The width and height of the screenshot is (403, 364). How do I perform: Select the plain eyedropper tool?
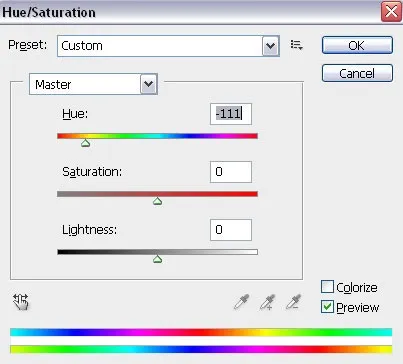(x=241, y=302)
